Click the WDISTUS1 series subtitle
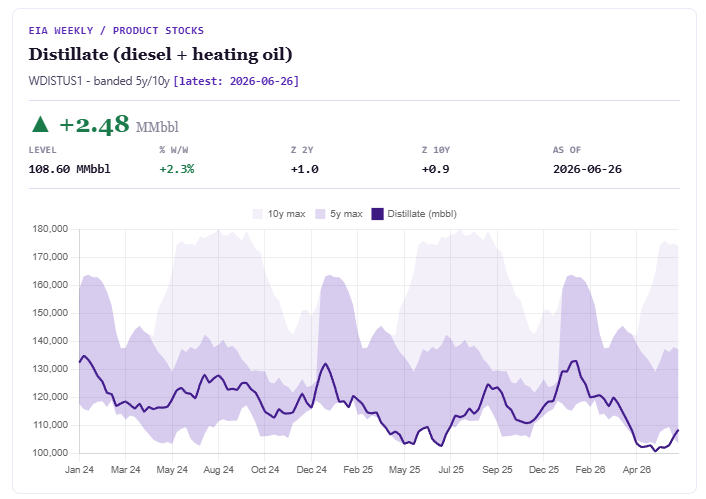Image resolution: width=706 pixels, height=499 pixels. [99, 81]
